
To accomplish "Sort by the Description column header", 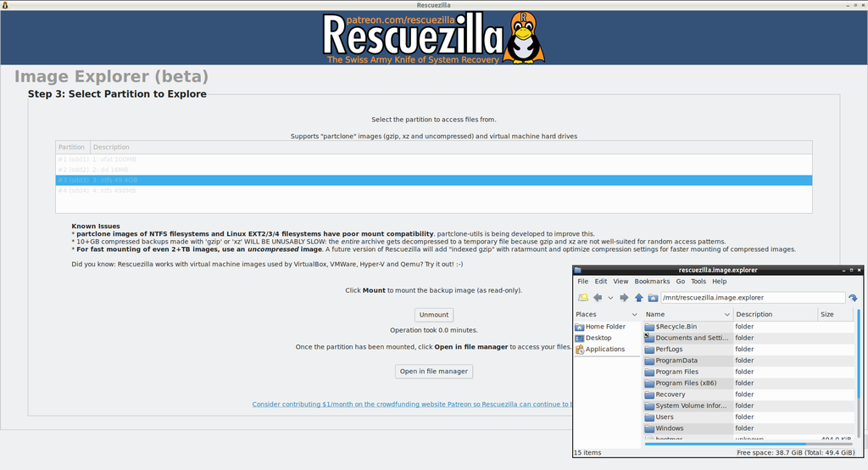I will [x=775, y=314].
